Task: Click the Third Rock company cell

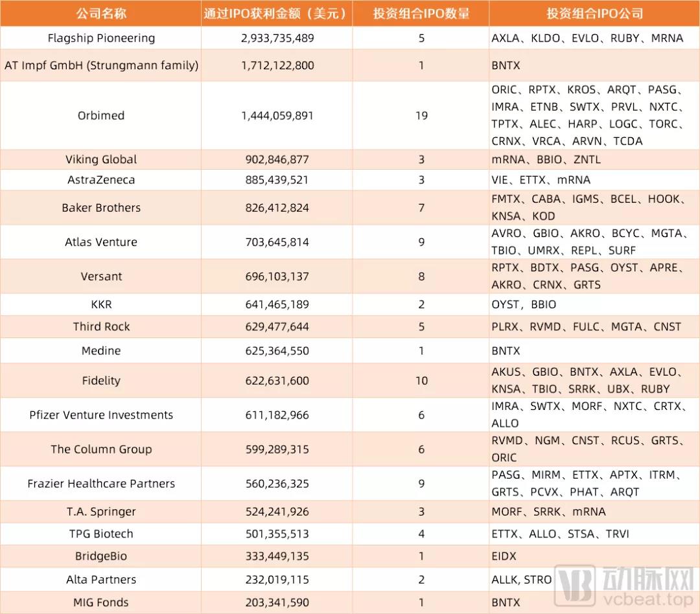Action: click(x=101, y=326)
